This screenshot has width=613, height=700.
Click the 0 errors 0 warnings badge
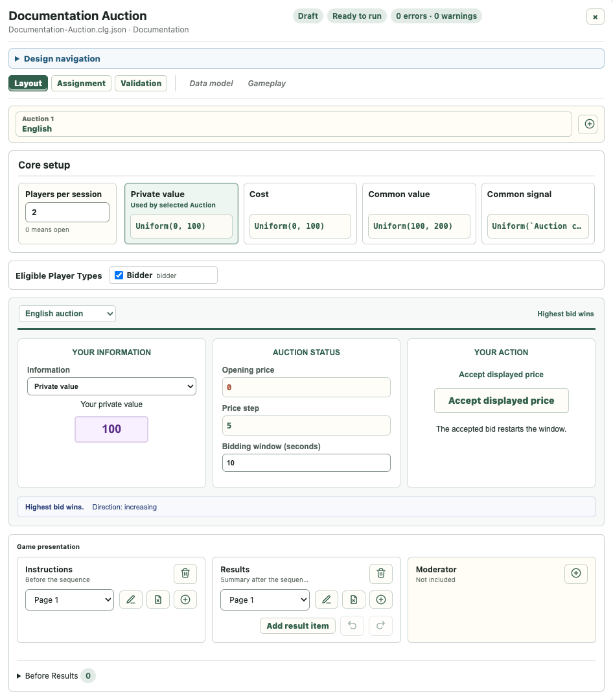[436, 16]
